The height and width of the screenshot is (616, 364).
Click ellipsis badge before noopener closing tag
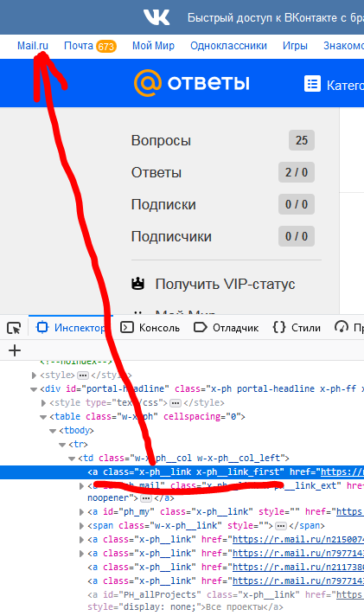(x=146, y=498)
